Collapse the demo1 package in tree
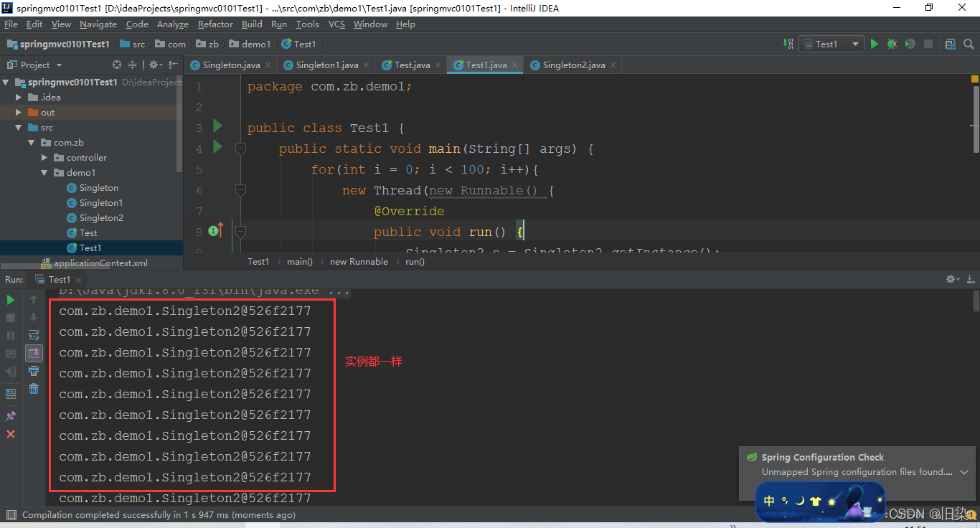The width and height of the screenshot is (980, 528). click(44, 173)
